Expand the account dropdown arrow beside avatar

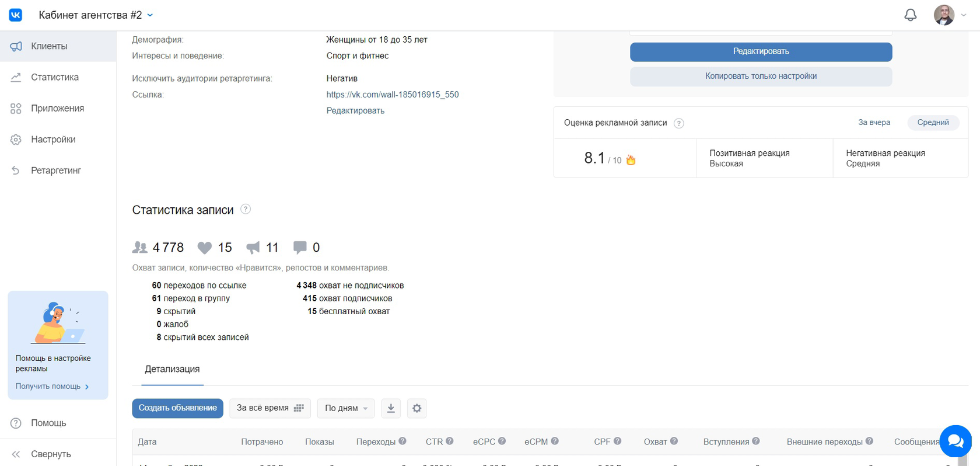point(964,15)
